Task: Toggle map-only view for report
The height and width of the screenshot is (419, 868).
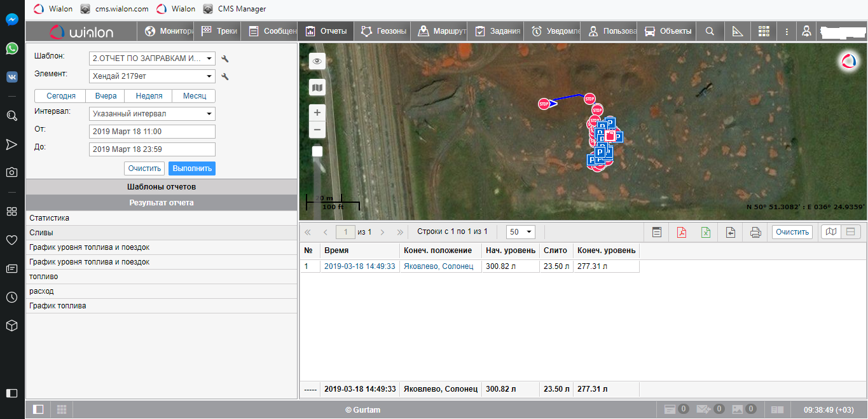Action: (830, 232)
